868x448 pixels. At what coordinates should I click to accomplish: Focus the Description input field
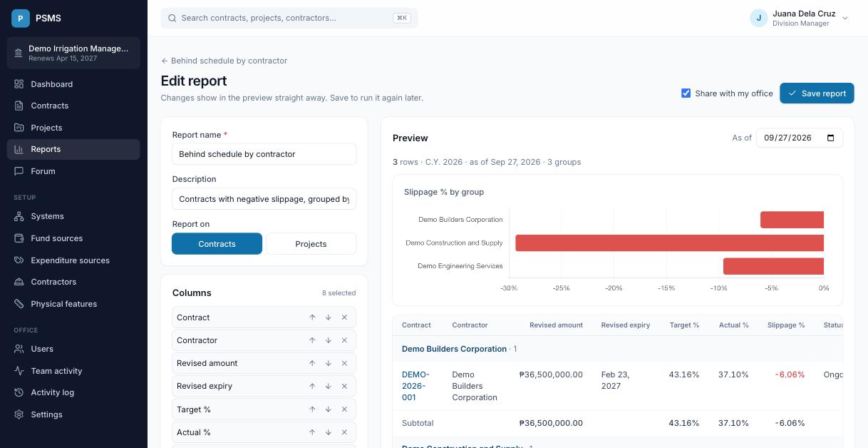(264, 199)
